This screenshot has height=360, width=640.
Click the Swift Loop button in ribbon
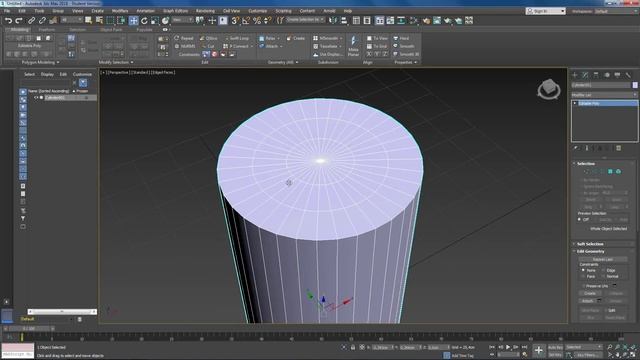click(237, 38)
